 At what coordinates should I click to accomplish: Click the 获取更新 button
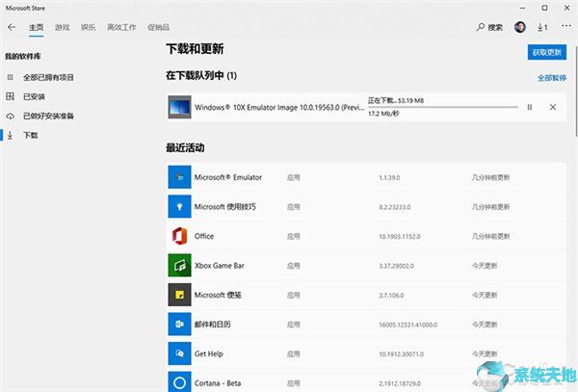(546, 52)
